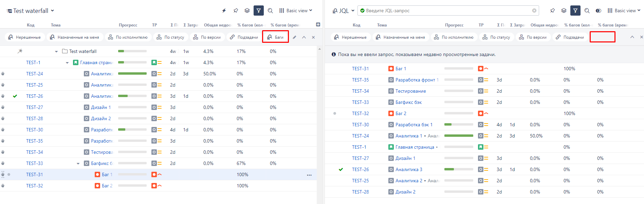Screen dimensions: 644x204
Task: Click the epic icon of Главная страни in left panel
Action: [x=76, y=62]
